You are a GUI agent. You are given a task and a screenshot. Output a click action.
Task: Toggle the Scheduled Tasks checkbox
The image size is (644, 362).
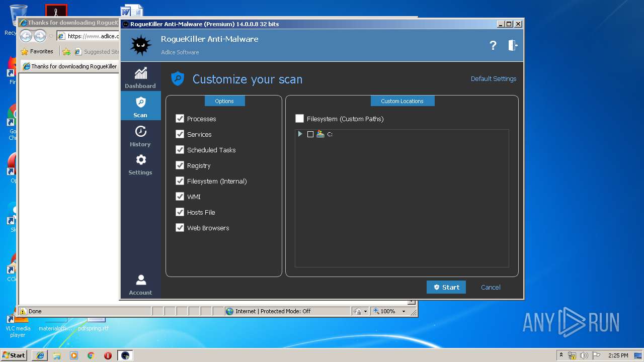(180, 150)
